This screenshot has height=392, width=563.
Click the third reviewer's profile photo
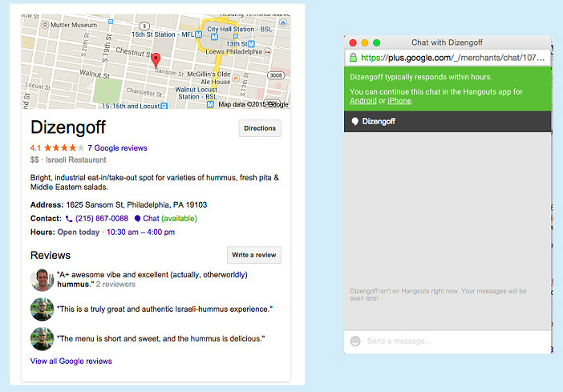point(42,338)
